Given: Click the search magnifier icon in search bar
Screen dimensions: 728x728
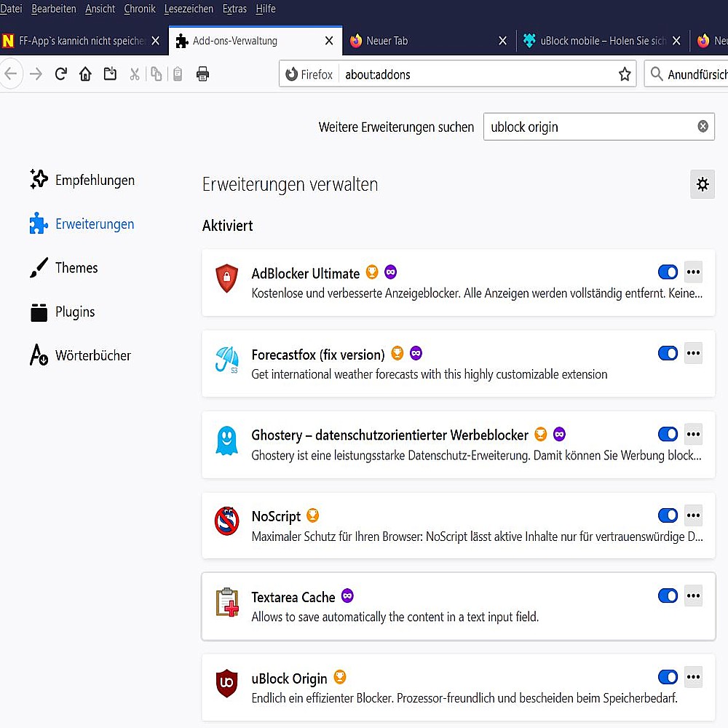Looking at the screenshot, I should pyautogui.click(x=656, y=74).
